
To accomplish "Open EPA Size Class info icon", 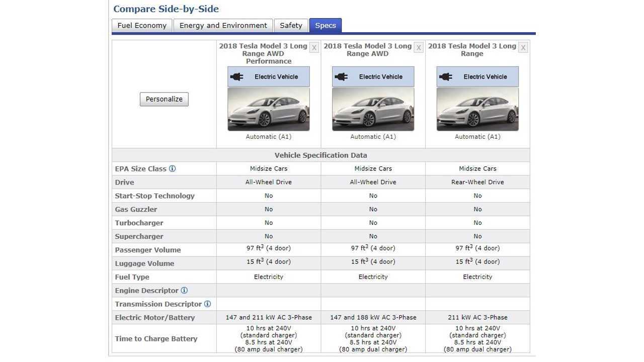I will 172,168.
